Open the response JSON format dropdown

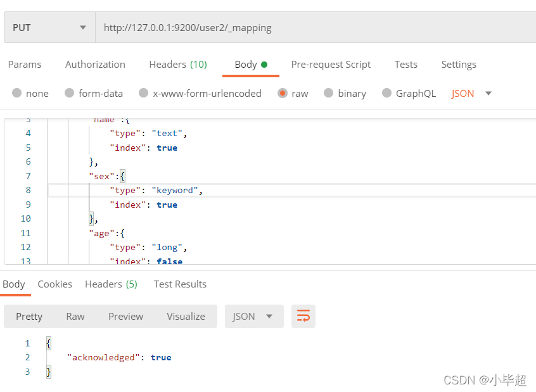254,316
